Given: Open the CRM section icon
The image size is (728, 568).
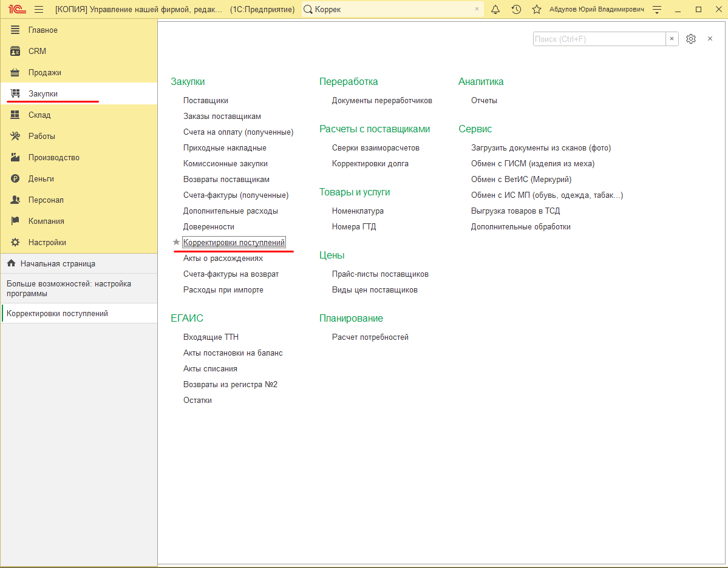Looking at the screenshot, I should tap(15, 51).
